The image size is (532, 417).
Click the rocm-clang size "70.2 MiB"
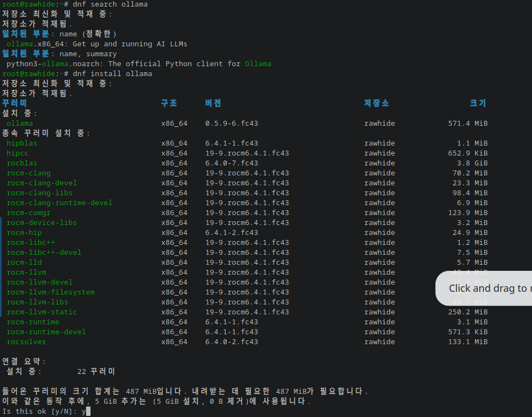[470, 173]
